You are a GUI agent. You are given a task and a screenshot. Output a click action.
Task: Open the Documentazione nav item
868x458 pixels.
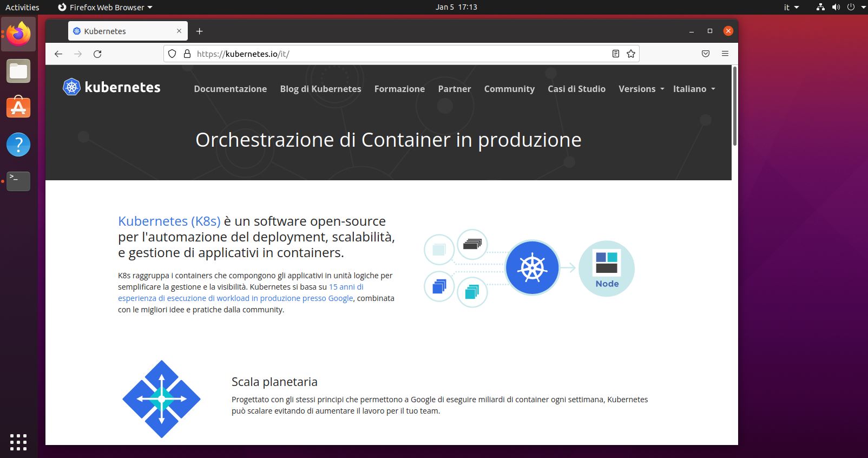(231, 89)
